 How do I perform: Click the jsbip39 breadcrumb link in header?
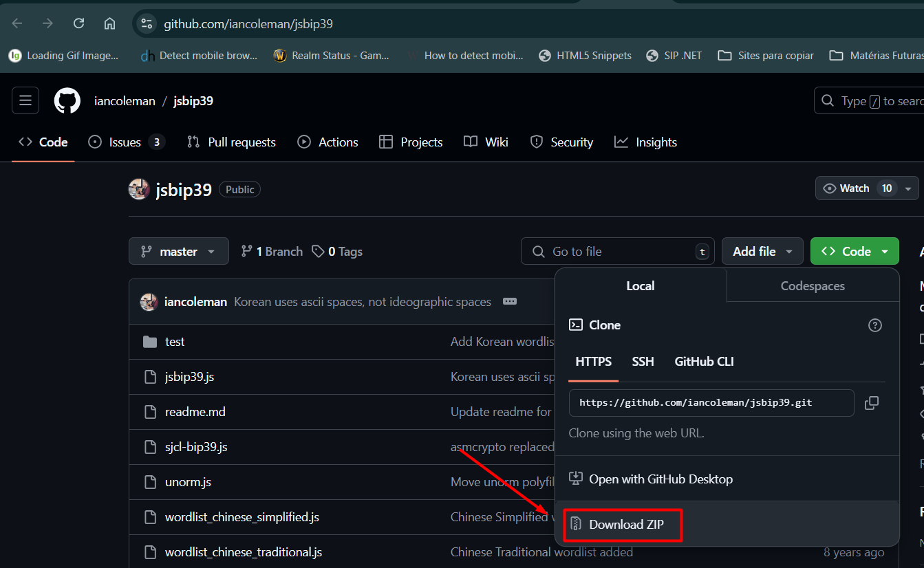coord(193,101)
